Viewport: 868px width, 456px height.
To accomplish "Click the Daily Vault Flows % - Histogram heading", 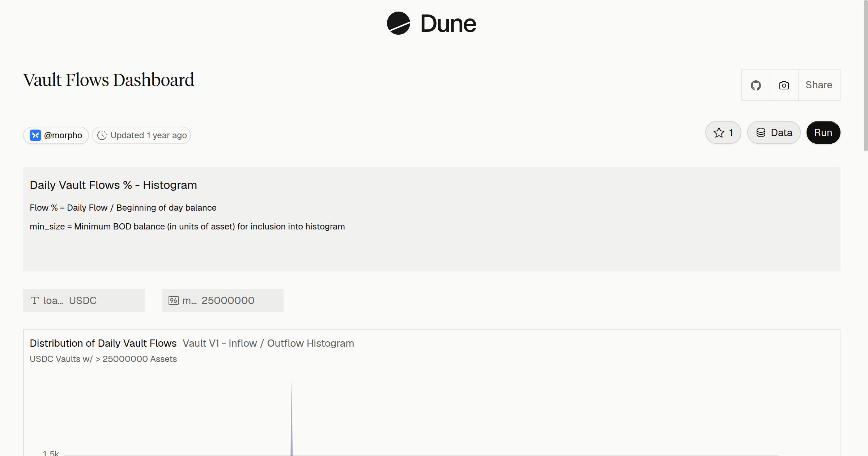I will pyautogui.click(x=113, y=185).
